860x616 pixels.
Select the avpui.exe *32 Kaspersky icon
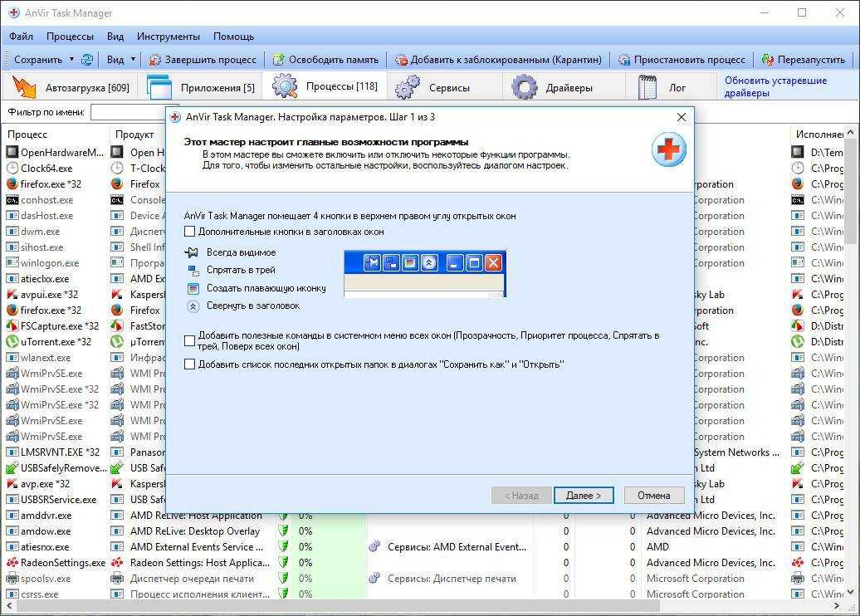[x=12, y=295]
